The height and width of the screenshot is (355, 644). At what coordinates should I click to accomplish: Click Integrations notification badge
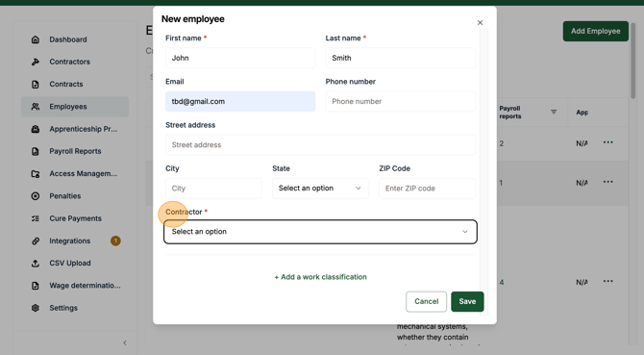pos(115,241)
